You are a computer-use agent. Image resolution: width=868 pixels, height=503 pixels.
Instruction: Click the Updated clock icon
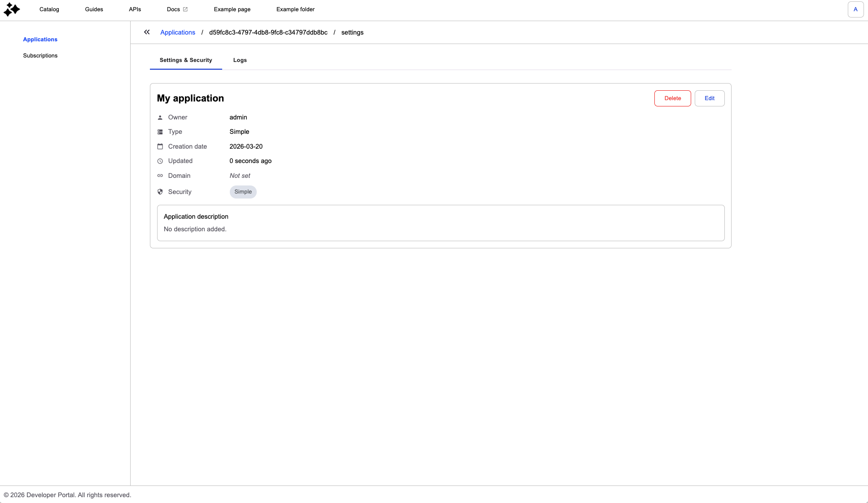click(x=160, y=161)
